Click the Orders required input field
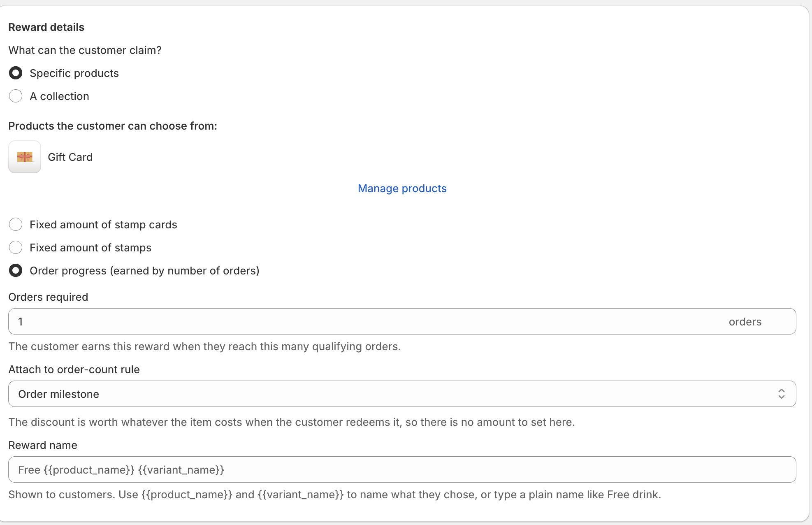The height and width of the screenshot is (525, 812). (402, 321)
